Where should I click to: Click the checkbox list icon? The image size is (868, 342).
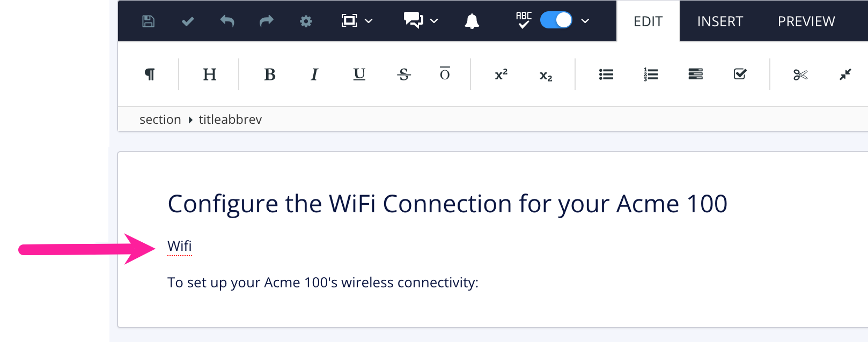740,75
